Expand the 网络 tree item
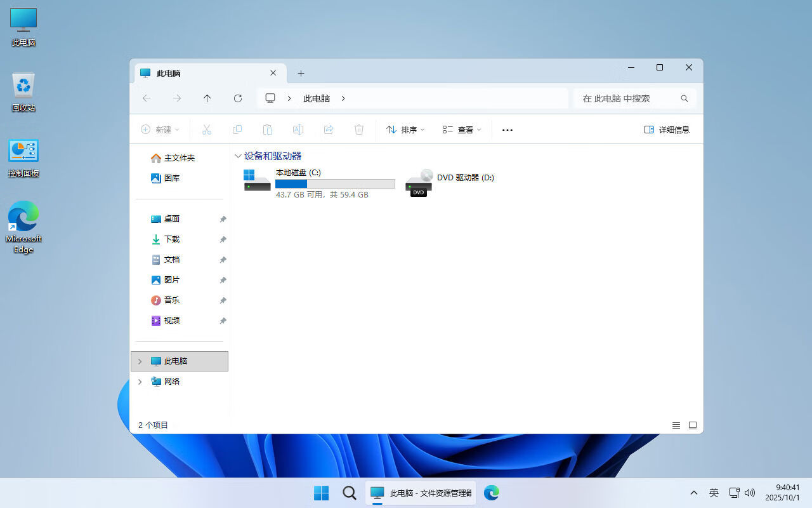812x508 pixels. point(140,382)
